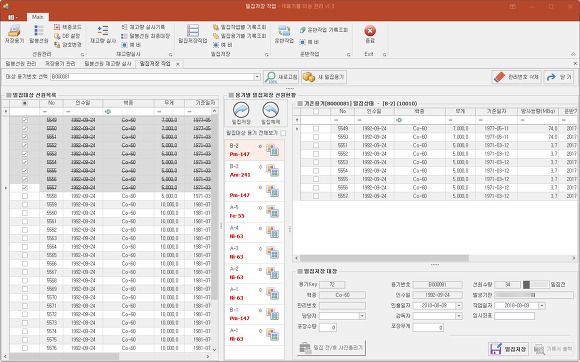
Task: Click the 새 밀집용기 new container button
Action: (x=324, y=77)
